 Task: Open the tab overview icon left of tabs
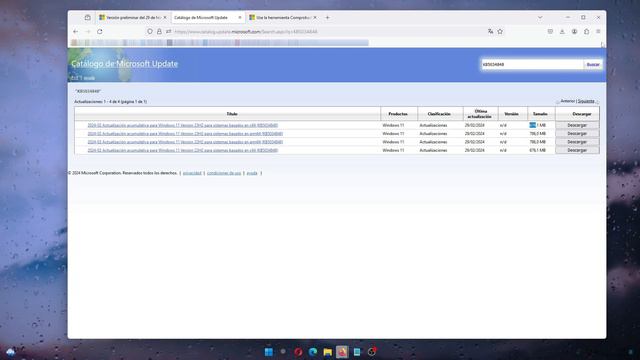(x=87, y=18)
